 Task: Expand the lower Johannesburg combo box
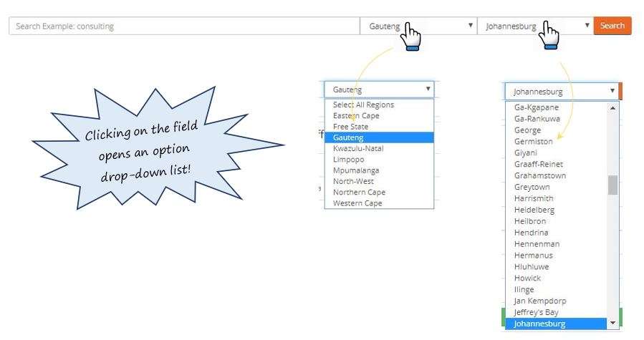[x=562, y=91]
